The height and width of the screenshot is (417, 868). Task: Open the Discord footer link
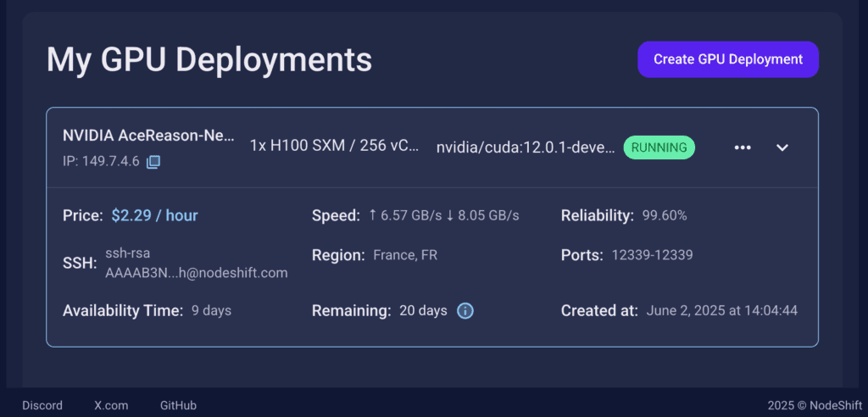coord(42,405)
